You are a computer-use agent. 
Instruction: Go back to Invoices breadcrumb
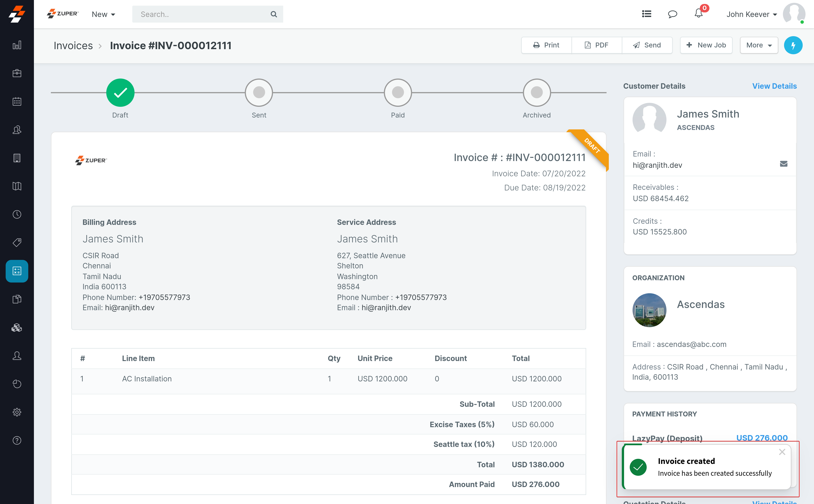(x=73, y=45)
